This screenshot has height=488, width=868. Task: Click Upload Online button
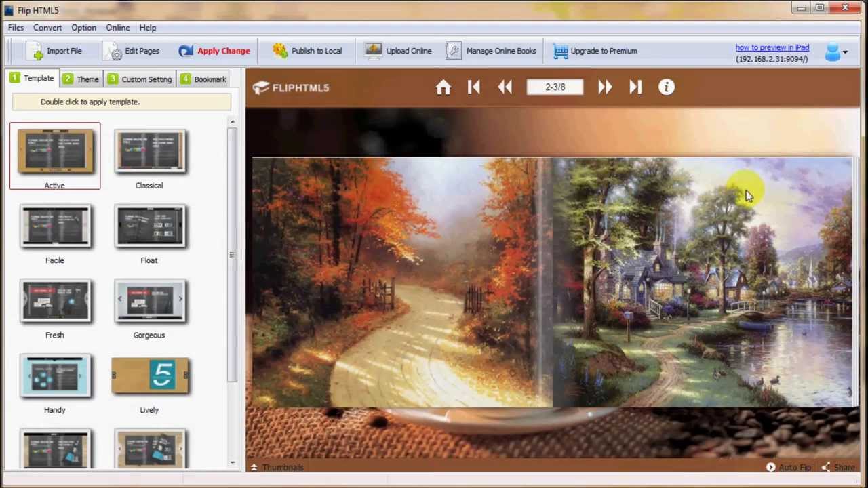click(x=398, y=51)
